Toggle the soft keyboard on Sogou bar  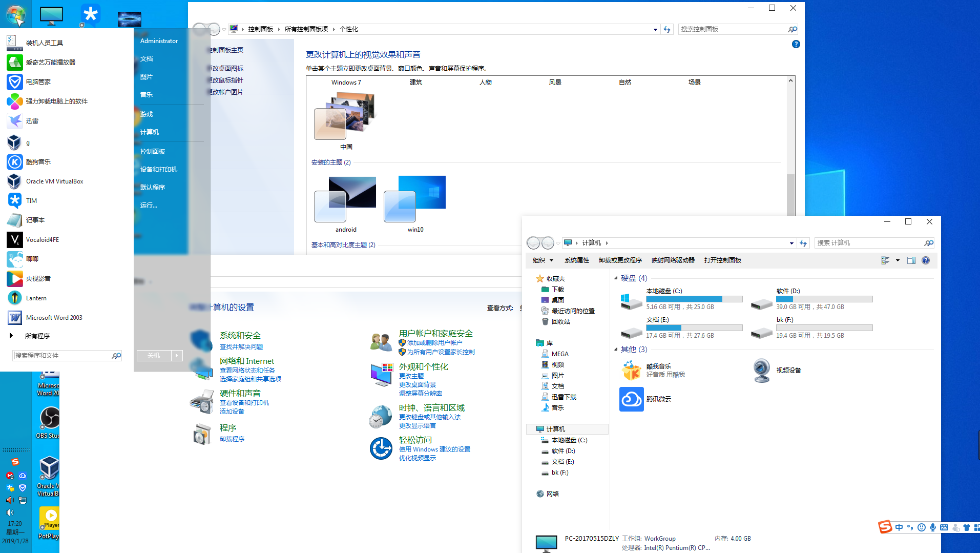click(944, 527)
